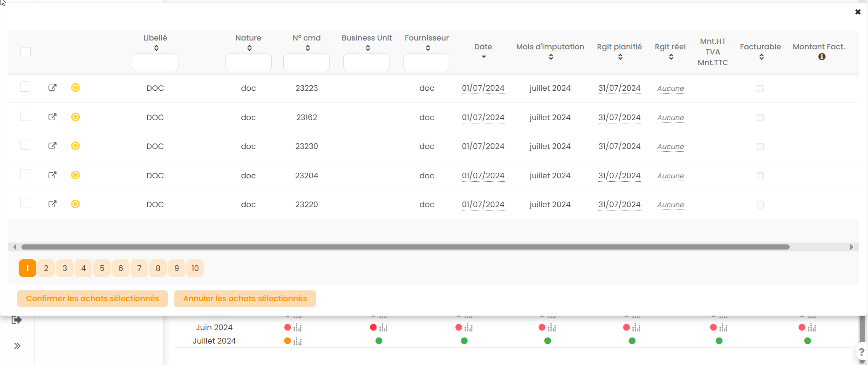Click Confirmer les achats sélectionnés button
This screenshot has height=365, width=868.
point(92,299)
